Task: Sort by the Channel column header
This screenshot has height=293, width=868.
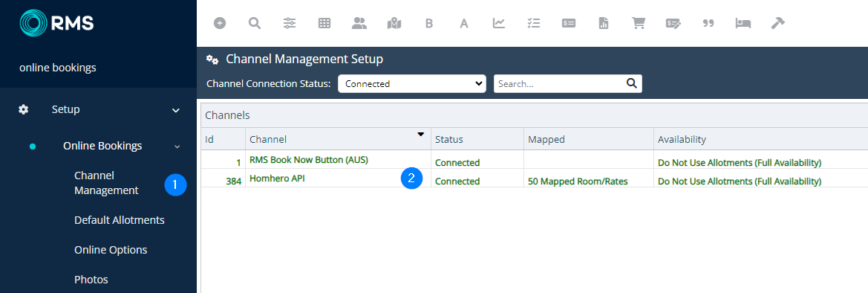Action: click(x=339, y=139)
